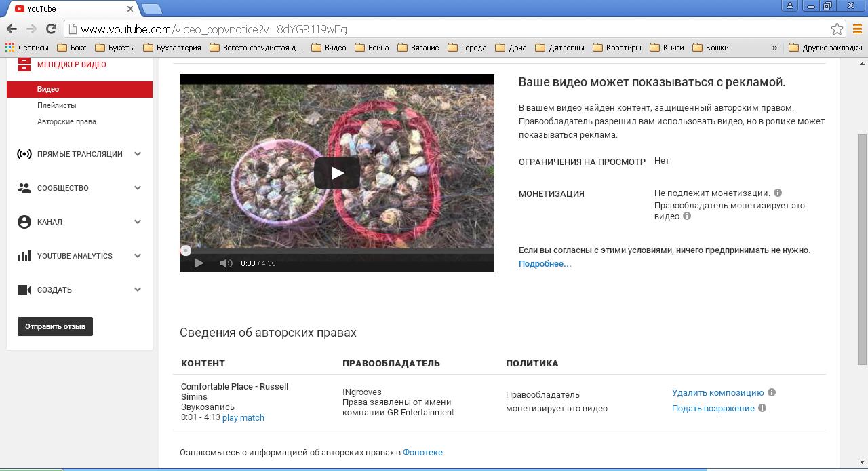Viewport: 868px width, 471px height.
Task: Expand the Сообщество section
Action: click(138, 188)
